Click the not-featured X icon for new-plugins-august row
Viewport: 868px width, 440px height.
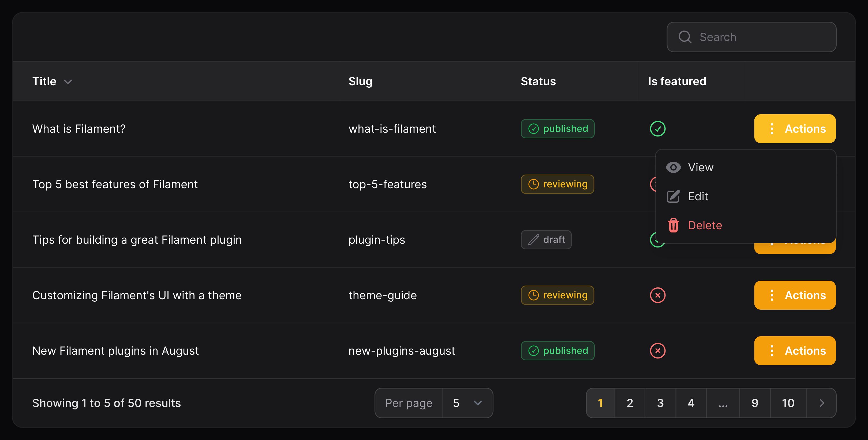pyautogui.click(x=657, y=351)
